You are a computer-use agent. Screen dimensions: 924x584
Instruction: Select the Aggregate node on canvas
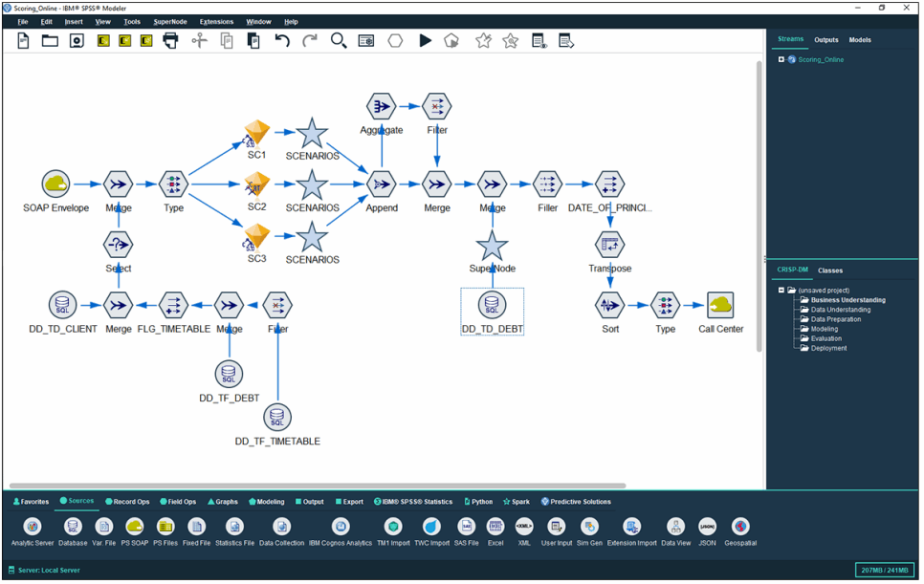pos(382,106)
